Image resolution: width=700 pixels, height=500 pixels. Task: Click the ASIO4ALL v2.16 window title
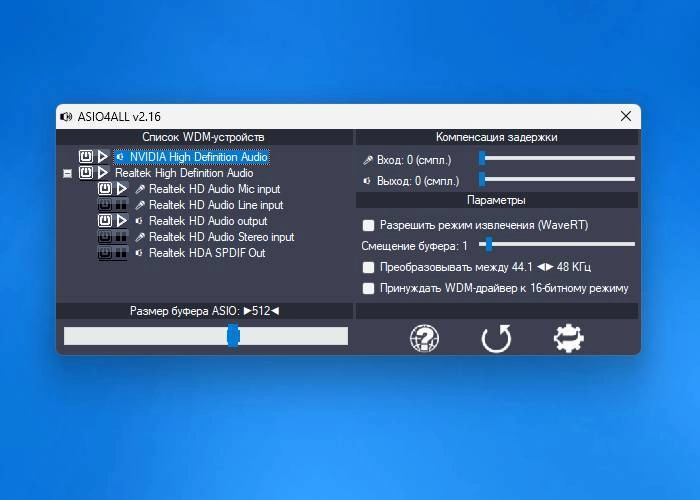coord(119,117)
